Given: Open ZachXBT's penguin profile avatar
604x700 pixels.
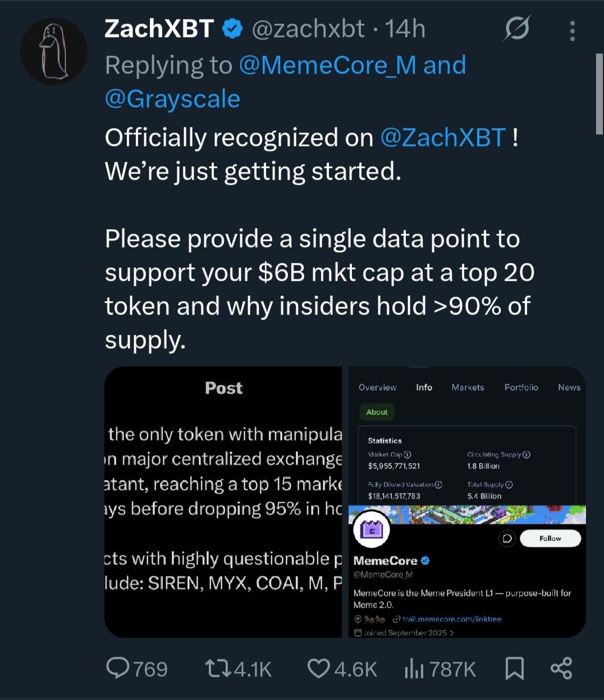Looking at the screenshot, I should [x=54, y=51].
